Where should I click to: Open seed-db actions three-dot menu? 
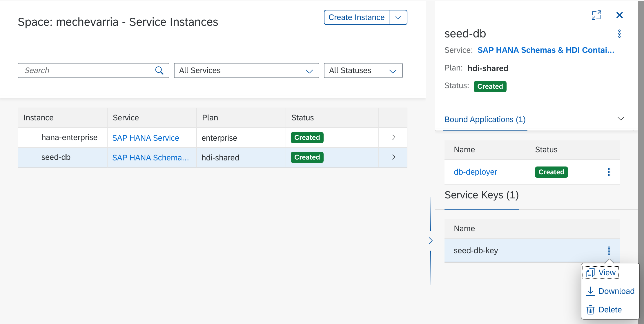[619, 34]
